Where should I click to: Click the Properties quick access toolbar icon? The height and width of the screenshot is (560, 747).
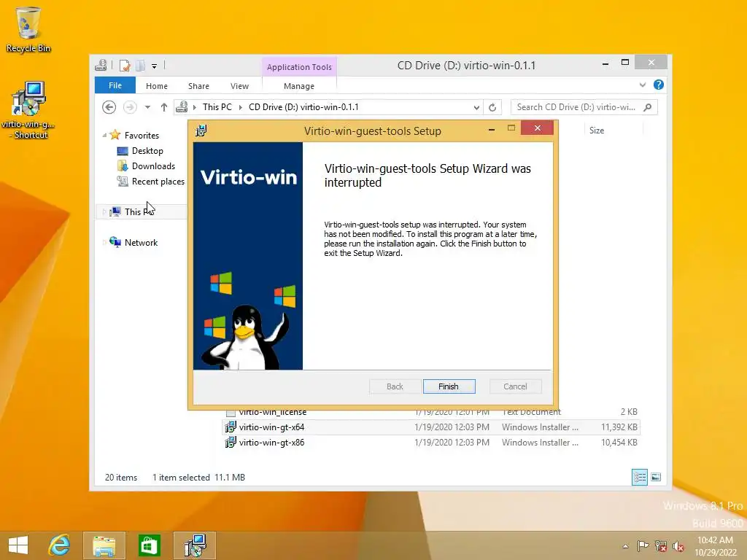pos(124,65)
